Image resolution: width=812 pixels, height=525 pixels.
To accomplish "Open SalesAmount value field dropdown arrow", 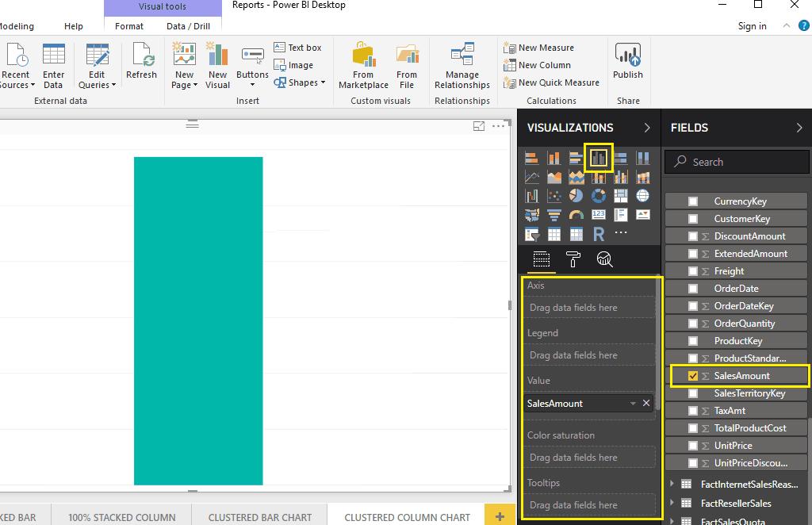I will point(632,404).
